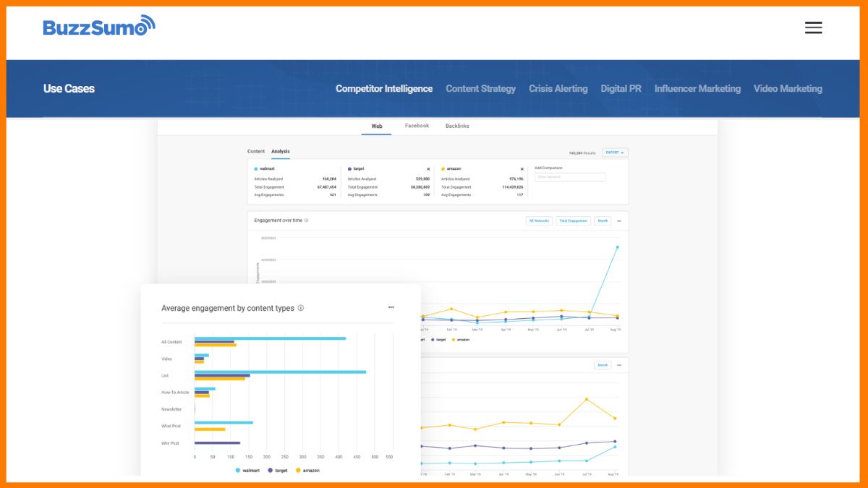
Task: Open the Influencer Marketing link
Action: [697, 89]
